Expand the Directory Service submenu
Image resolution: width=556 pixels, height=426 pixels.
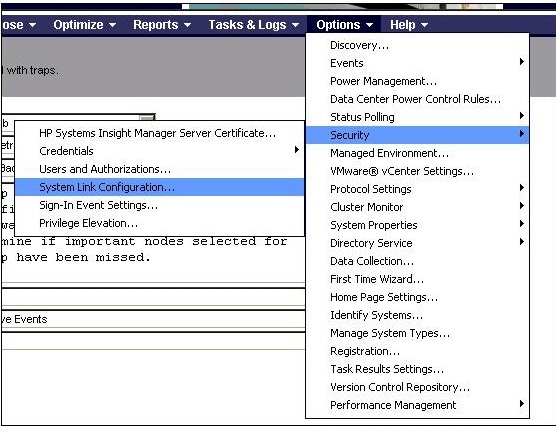pyautogui.click(x=417, y=243)
